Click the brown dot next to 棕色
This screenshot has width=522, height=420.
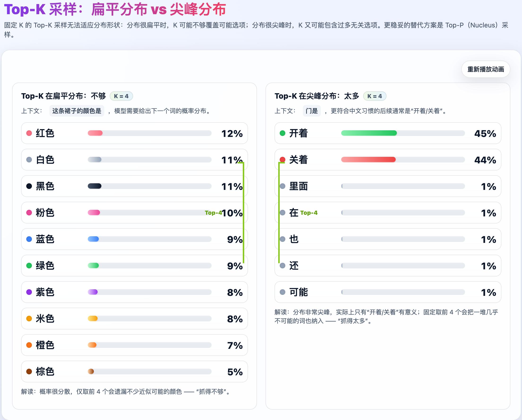(x=29, y=372)
